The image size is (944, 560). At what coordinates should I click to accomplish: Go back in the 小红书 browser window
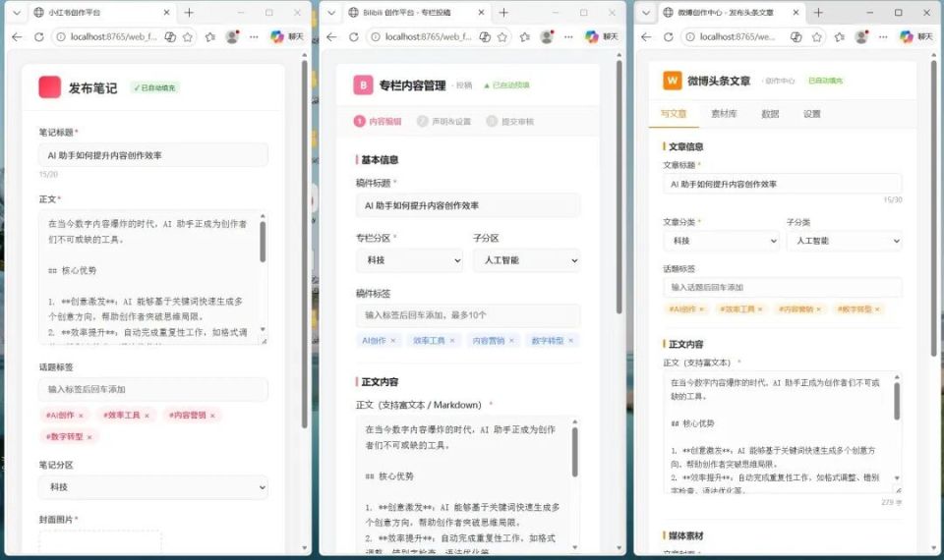[x=17, y=37]
